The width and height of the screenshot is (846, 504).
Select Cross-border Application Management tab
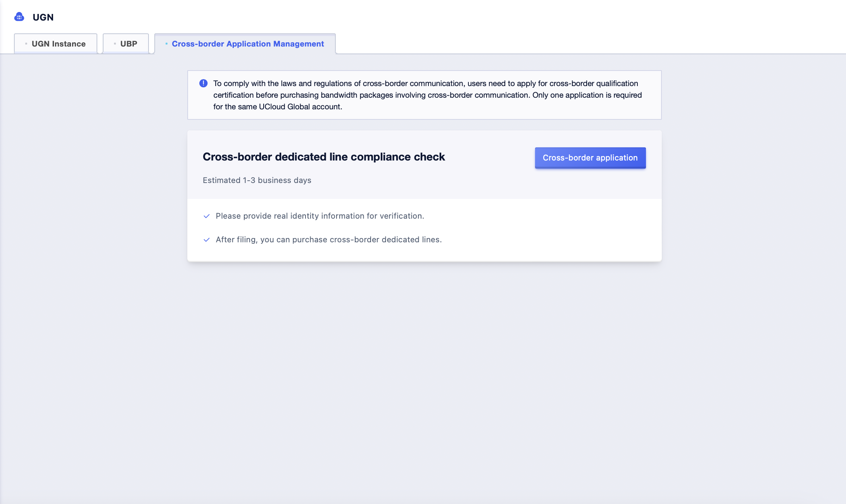click(245, 44)
